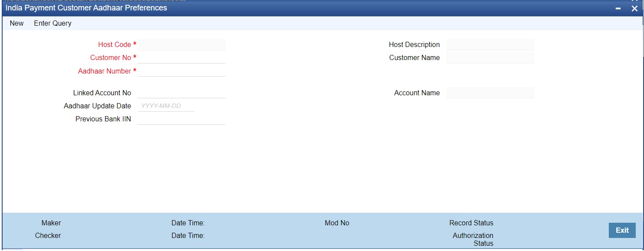
Task: Click the Previous Bank IIN label
Action: (103, 119)
